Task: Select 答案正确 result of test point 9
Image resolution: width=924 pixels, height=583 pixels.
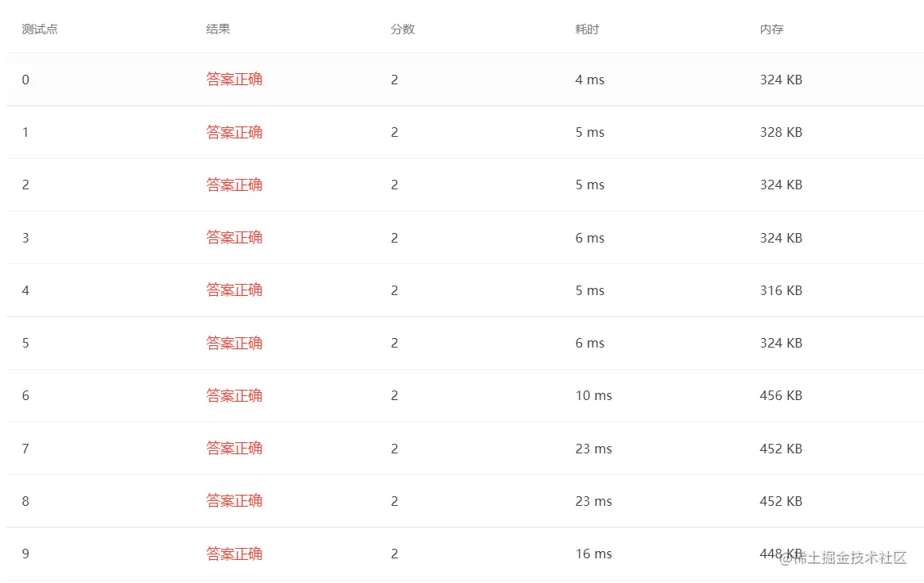Action: (235, 554)
